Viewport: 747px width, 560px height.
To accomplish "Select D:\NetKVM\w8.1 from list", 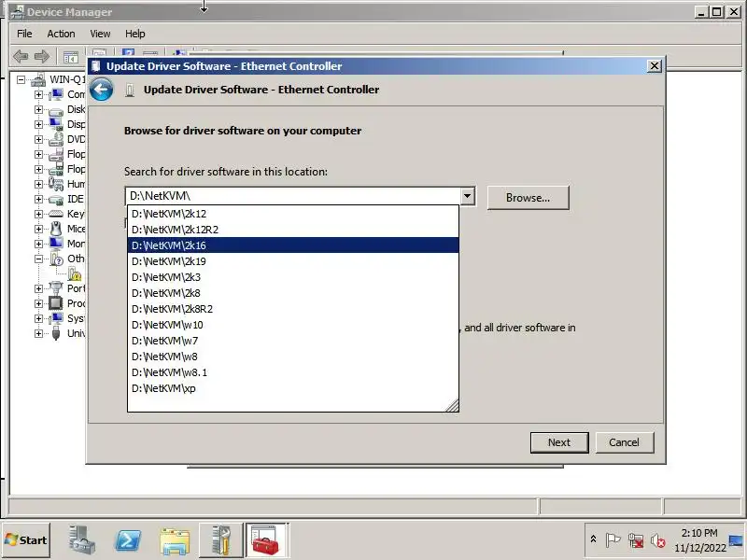I will pos(293,372).
